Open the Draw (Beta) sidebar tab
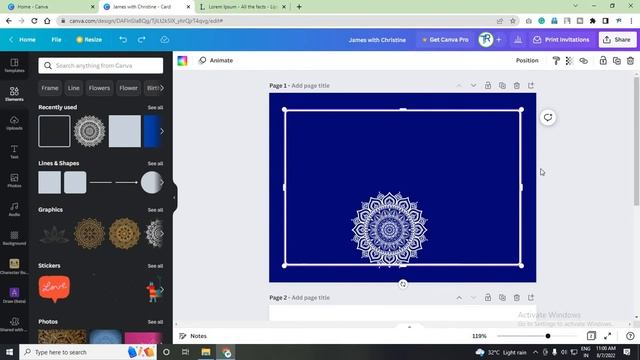 pyautogui.click(x=14, y=296)
